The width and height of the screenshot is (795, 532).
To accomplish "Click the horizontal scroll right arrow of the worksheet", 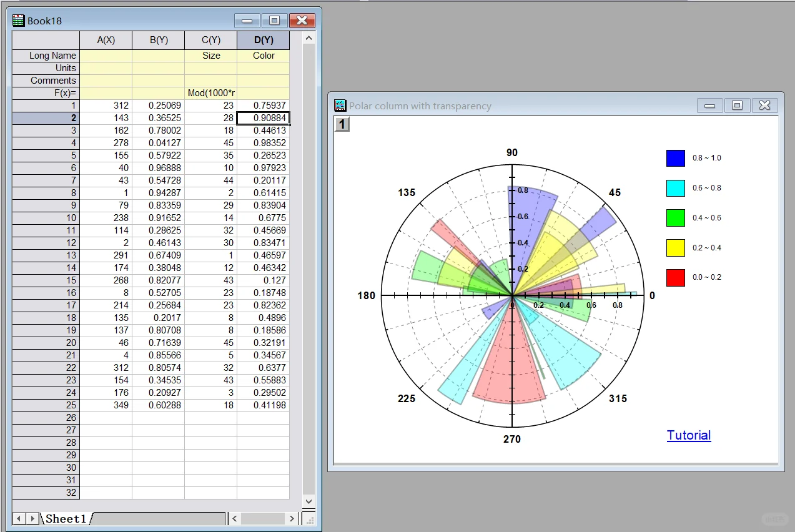I will [292, 518].
